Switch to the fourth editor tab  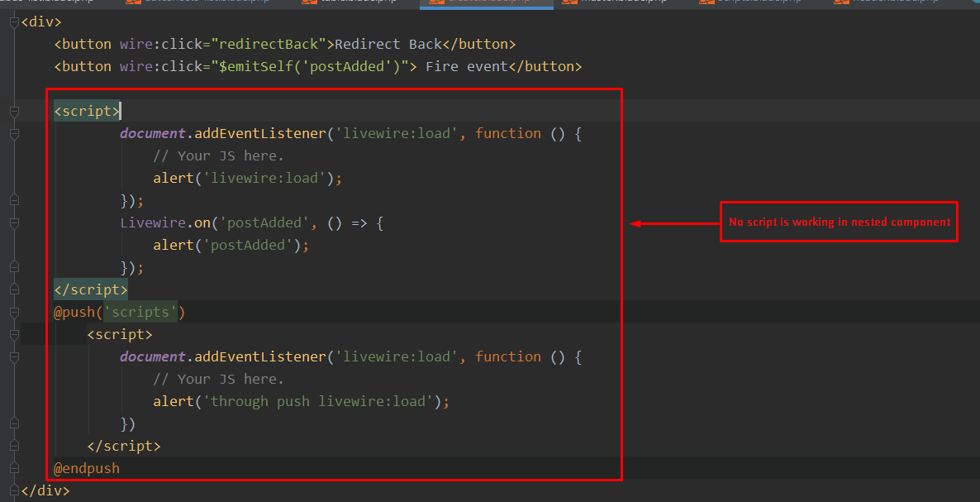(x=486, y=3)
